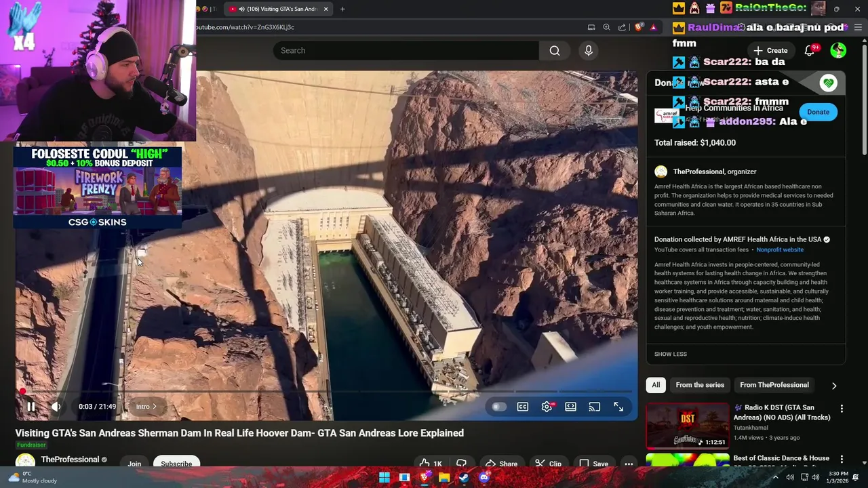Click the picture-in-picture icon in address bar
Screen dimensions: 868x488
pyautogui.click(x=591, y=27)
